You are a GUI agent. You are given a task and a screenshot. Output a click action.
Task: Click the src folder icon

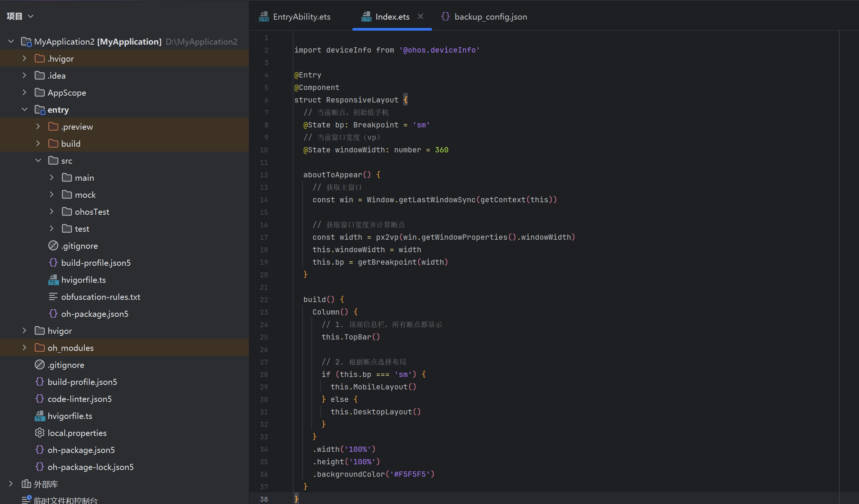(53, 160)
